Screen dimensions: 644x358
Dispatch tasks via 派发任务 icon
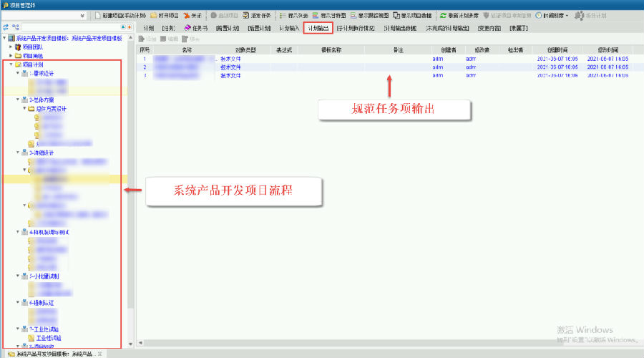tap(245, 15)
